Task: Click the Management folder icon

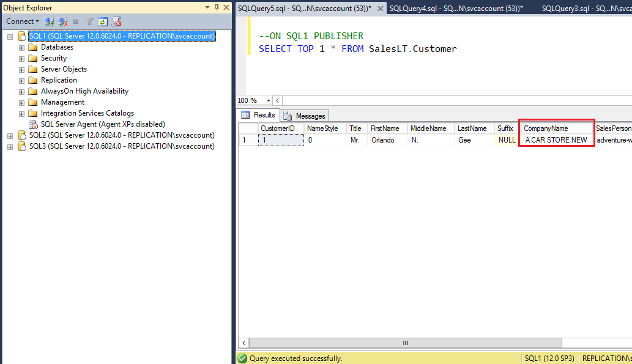Action: 33,102
